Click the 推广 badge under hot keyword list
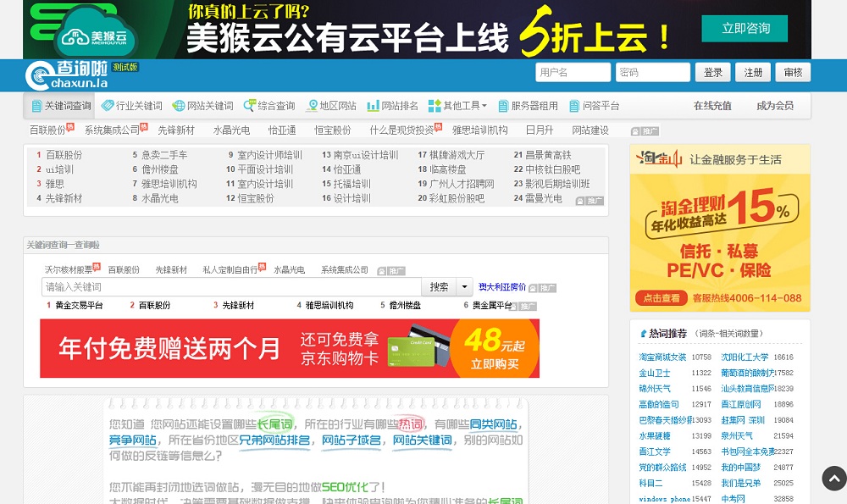Screen dimensions: 847x504 590,201
